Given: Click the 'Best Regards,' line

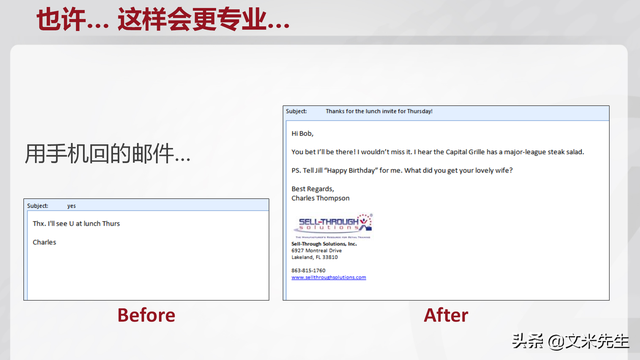Looking at the screenshot, I should (313, 189).
